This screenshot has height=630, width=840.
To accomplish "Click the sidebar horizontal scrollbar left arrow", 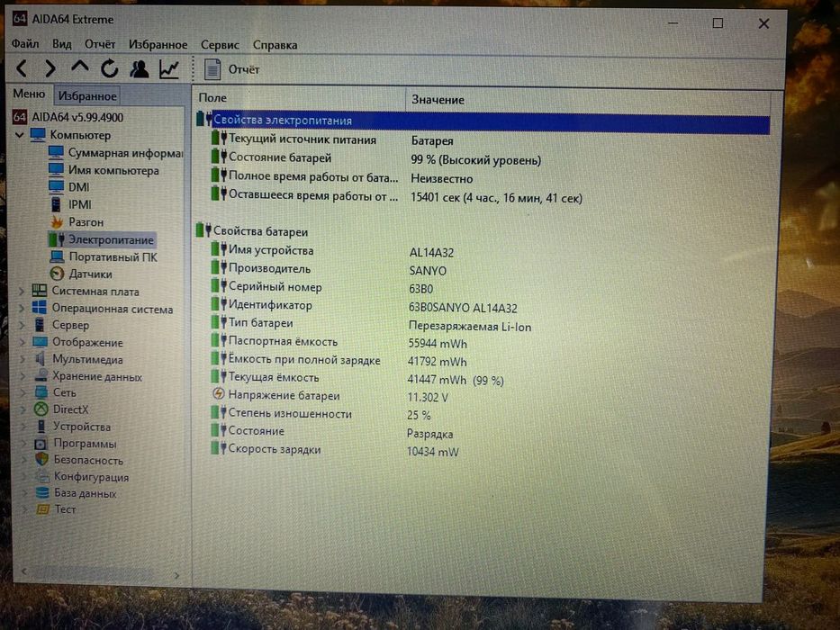I will [x=24, y=571].
